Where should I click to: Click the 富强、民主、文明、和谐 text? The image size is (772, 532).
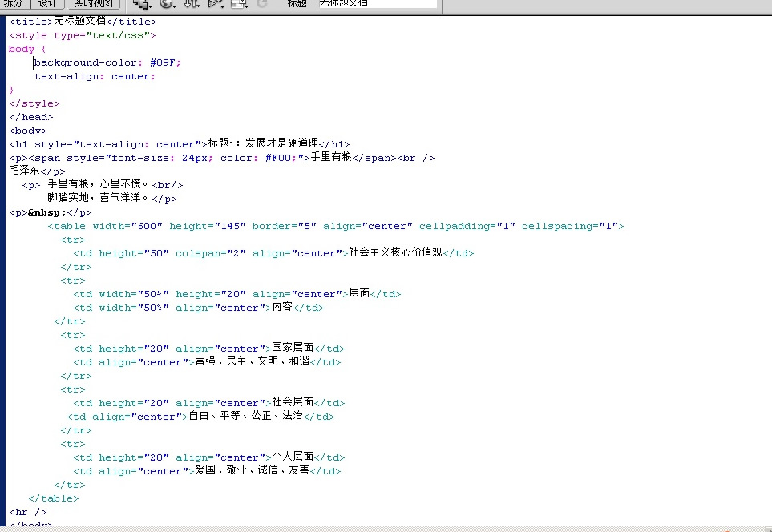click(252, 361)
